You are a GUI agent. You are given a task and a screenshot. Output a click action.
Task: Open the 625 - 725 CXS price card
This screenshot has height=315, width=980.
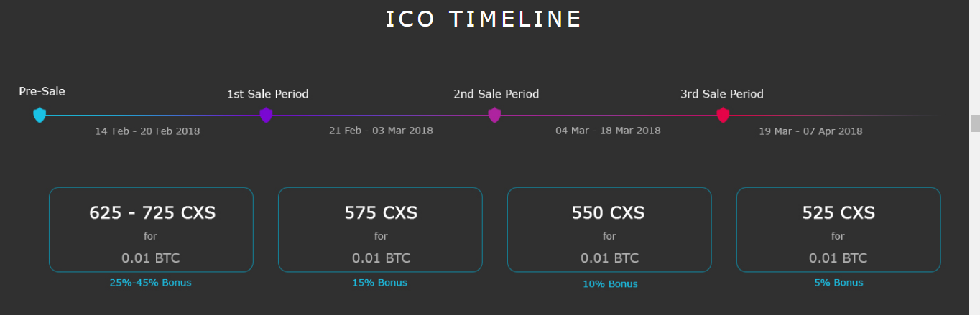click(151, 230)
